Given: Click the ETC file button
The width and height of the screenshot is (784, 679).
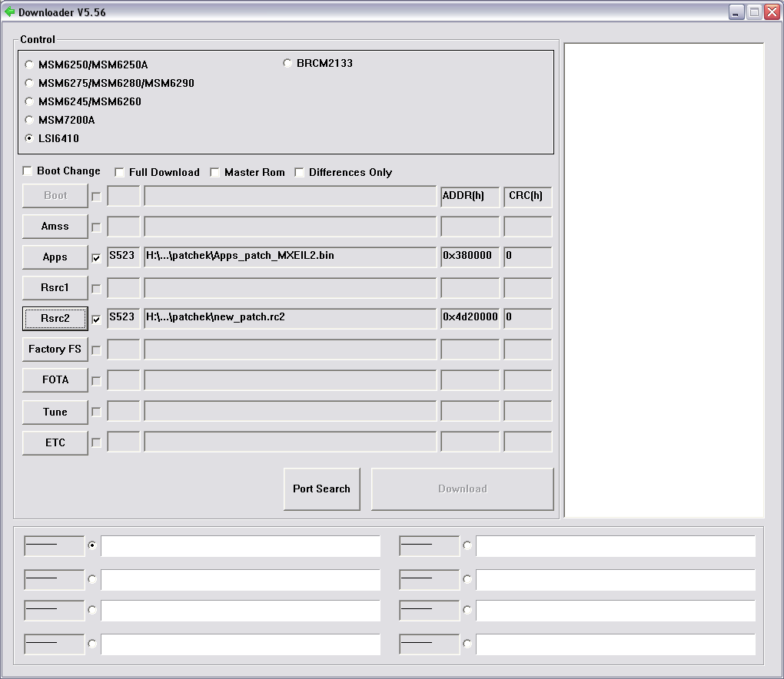Looking at the screenshot, I should coord(55,442).
